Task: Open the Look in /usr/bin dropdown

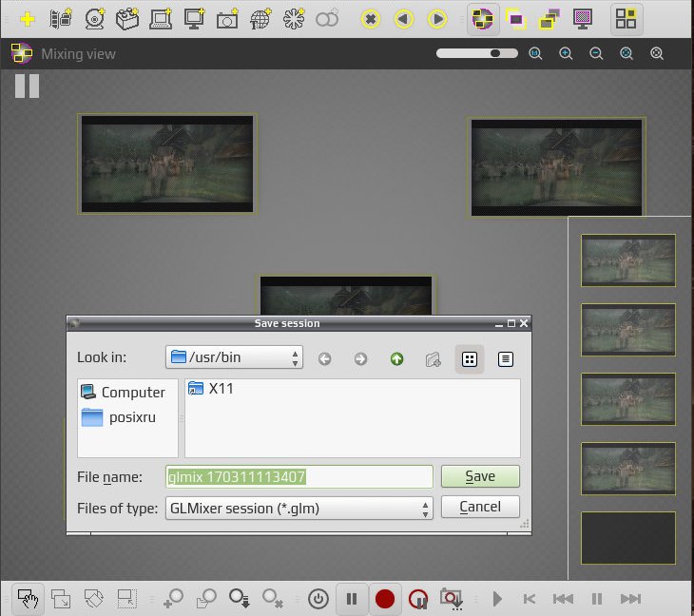Action: click(234, 357)
